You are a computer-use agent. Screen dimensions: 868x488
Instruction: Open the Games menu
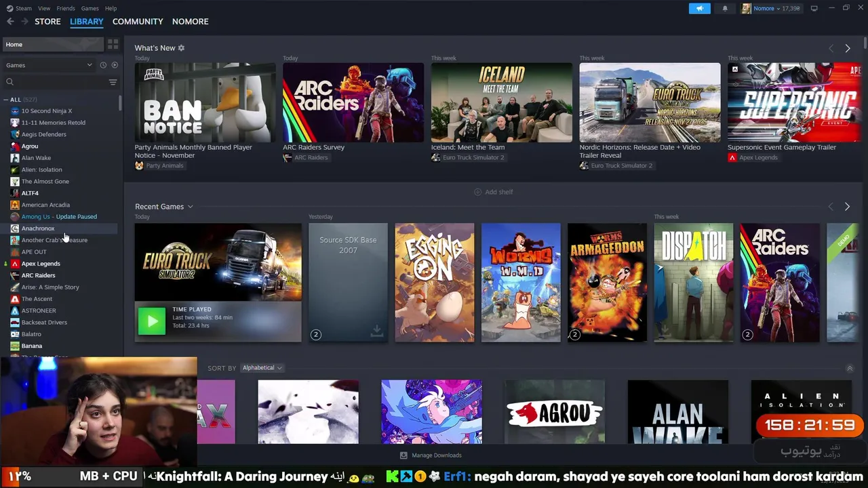coord(90,8)
